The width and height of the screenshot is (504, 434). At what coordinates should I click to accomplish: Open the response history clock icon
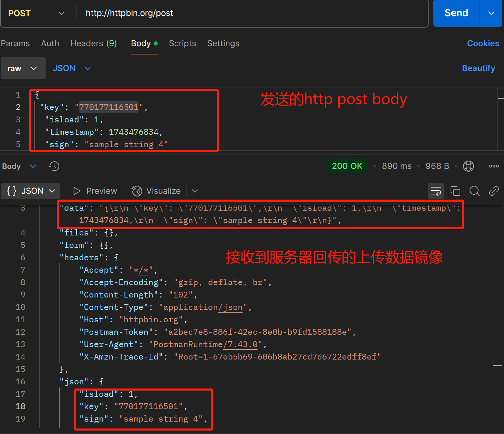[x=54, y=166]
